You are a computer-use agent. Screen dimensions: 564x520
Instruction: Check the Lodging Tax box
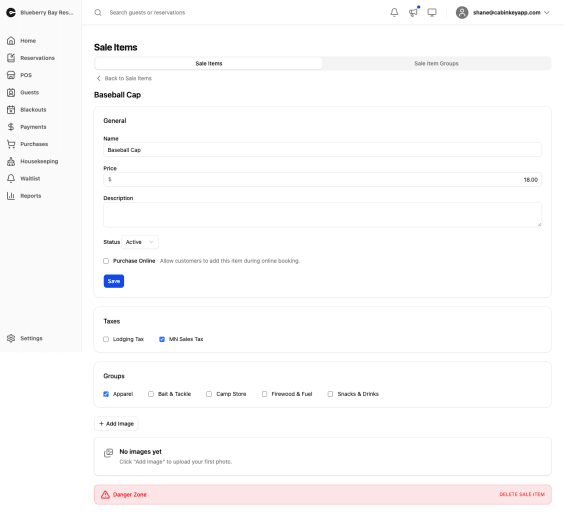[106, 339]
